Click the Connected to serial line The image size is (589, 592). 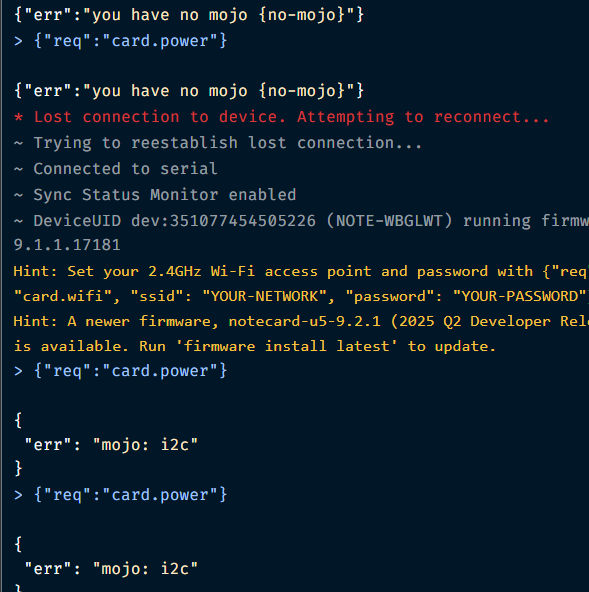tap(116, 169)
